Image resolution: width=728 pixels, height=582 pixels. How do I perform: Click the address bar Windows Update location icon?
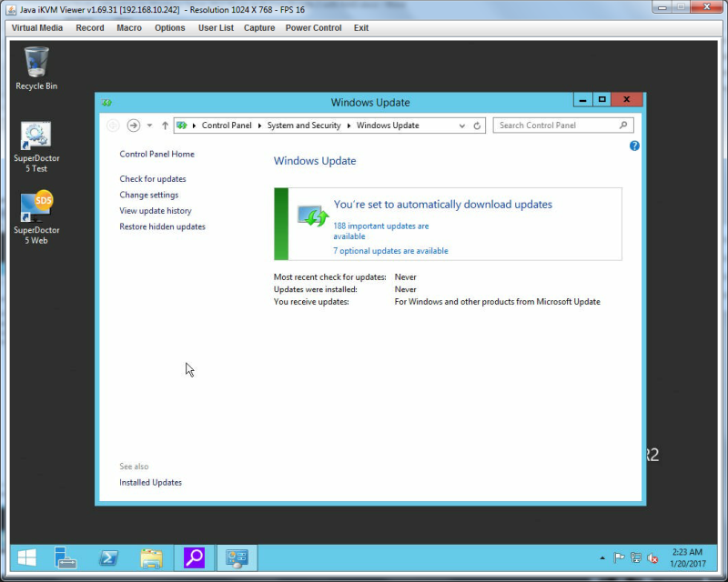point(182,125)
